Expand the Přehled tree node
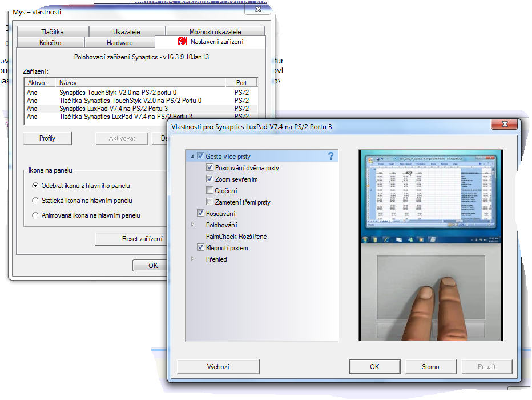The image size is (532, 400). coord(192,259)
